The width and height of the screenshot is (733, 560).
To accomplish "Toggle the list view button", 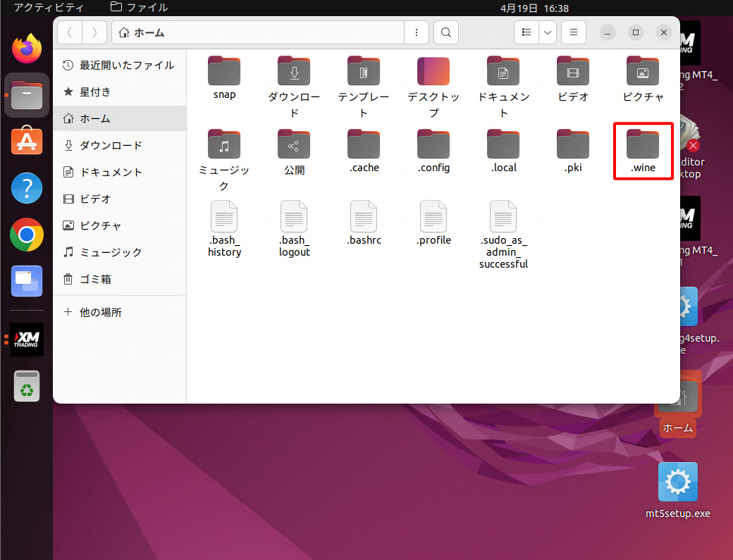I will pos(526,32).
